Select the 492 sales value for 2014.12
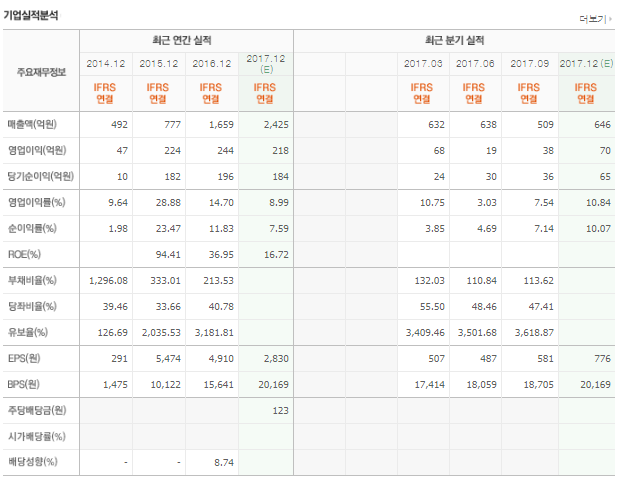This screenshot has width=618, height=480. (119, 125)
